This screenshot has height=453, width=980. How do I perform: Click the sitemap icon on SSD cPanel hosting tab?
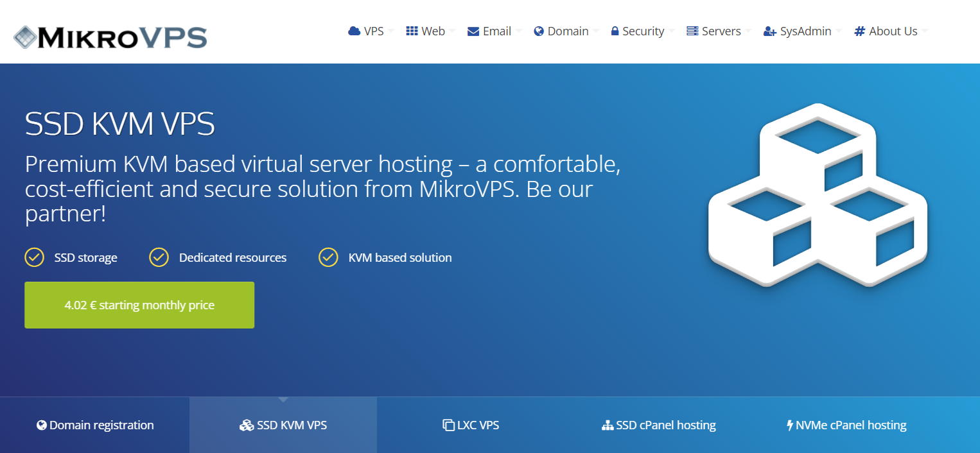pos(608,425)
